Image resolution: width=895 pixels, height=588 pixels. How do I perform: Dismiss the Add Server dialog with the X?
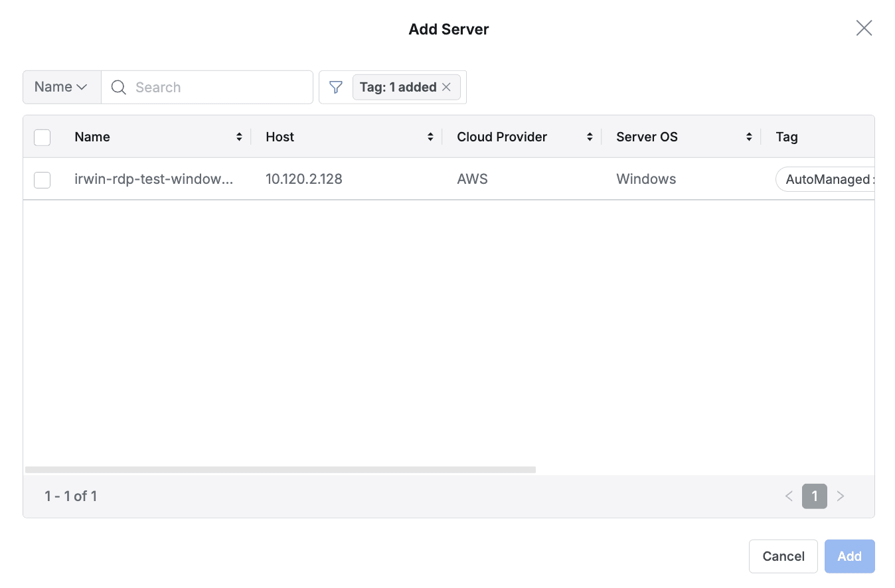(x=864, y=28)
